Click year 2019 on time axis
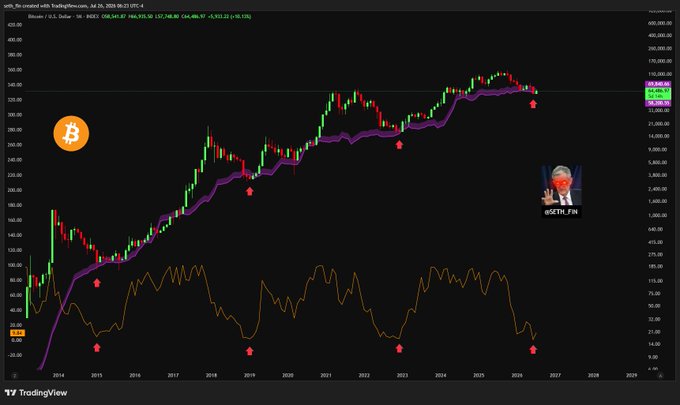 [x=249, y=376]
